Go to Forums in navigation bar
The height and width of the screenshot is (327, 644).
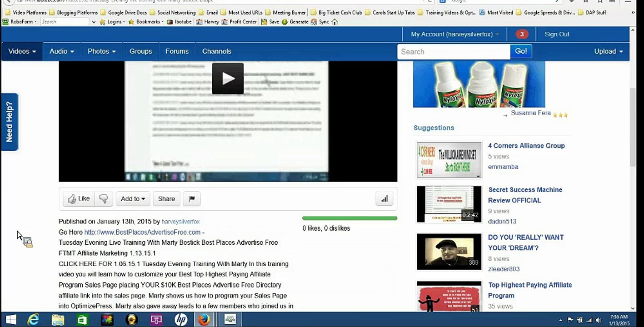pyautogui.click(x=177, y=51)
